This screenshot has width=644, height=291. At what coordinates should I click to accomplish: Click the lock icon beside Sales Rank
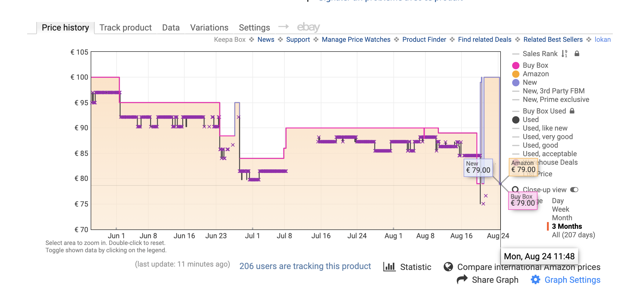pyautogui.click(x=577, y=54)
